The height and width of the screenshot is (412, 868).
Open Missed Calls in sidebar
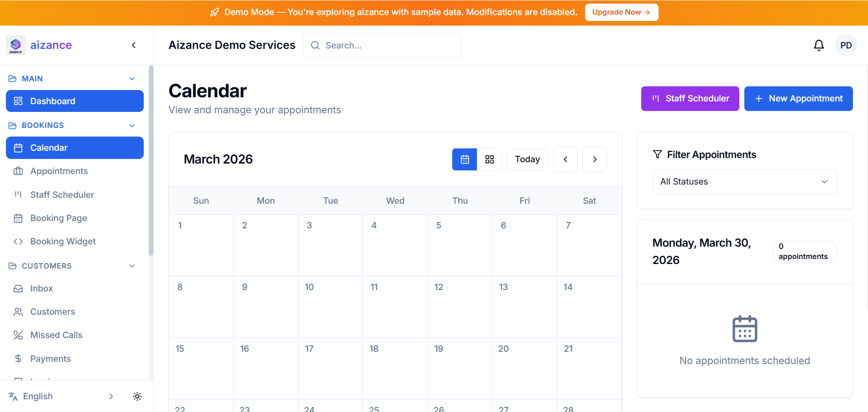point(75,335)
